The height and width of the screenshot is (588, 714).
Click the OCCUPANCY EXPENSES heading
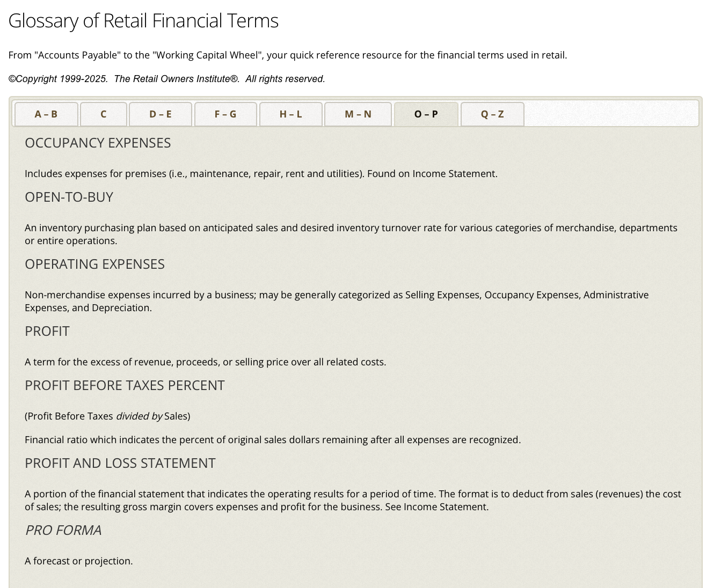coord(98,143)
